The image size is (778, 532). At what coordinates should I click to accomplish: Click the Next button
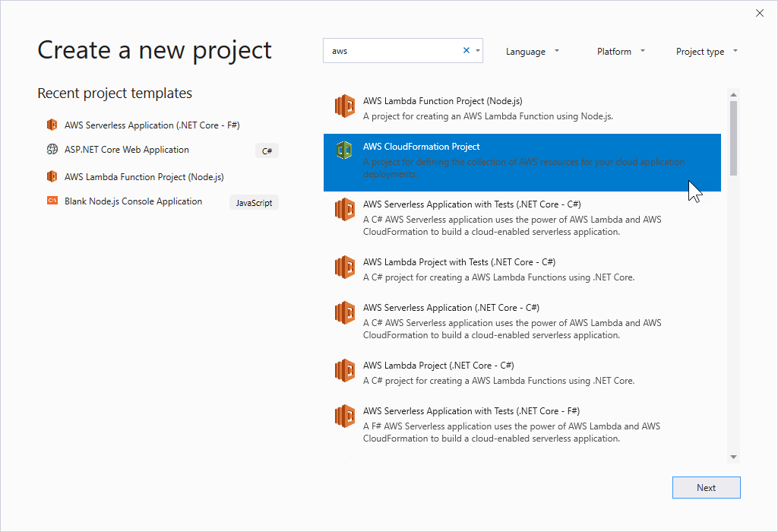(706, 487)
